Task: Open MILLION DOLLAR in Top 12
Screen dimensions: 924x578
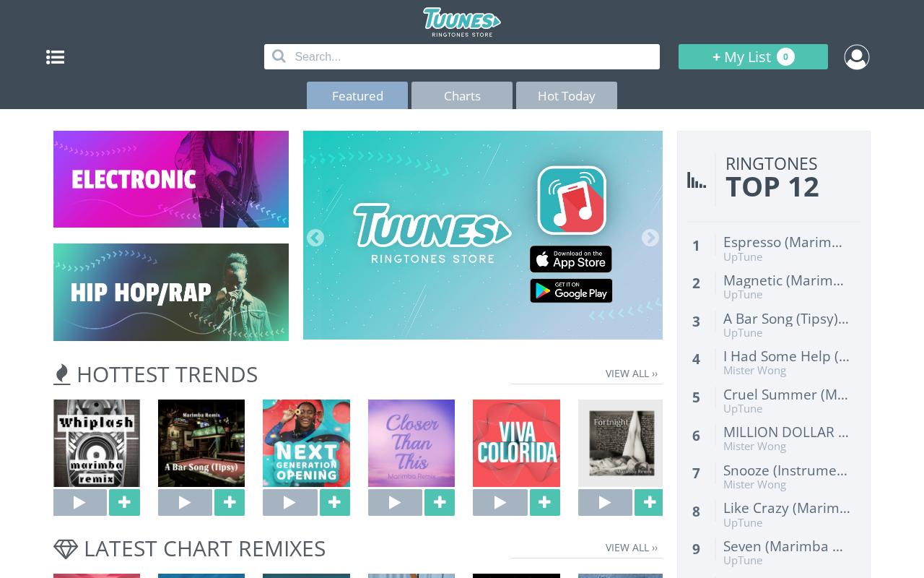Action: [x=785, y=432]
